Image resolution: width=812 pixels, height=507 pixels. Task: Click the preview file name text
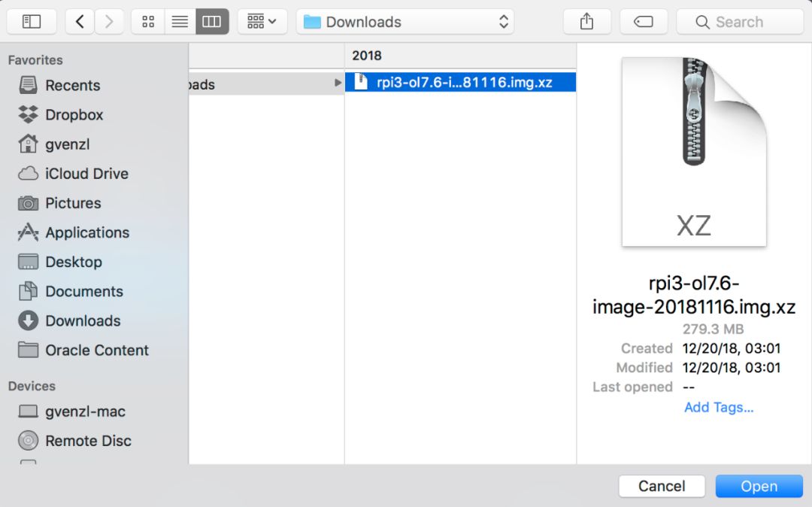click(x=694, y=295)
